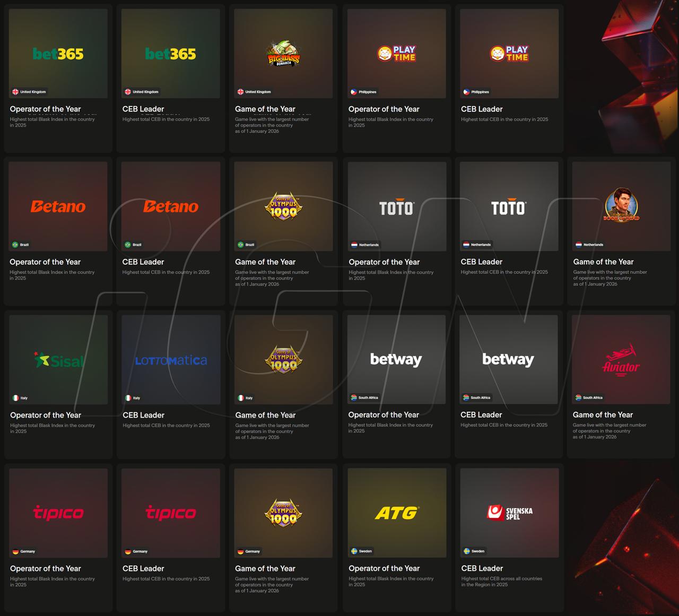Image resolution: width=679 pixels, height=616 pixels.
Task: Open the betway Operator of the Year image
Action: point(396,359)
